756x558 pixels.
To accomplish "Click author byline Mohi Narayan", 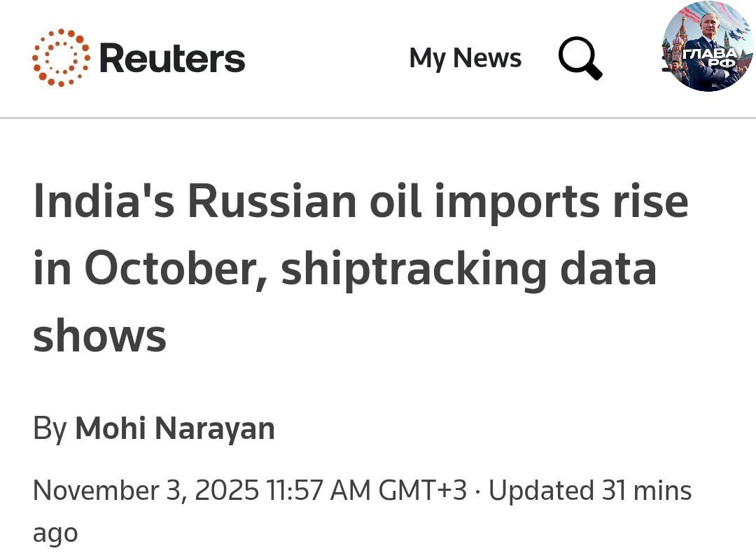I will pyautogui.click(x=175, y=428).
